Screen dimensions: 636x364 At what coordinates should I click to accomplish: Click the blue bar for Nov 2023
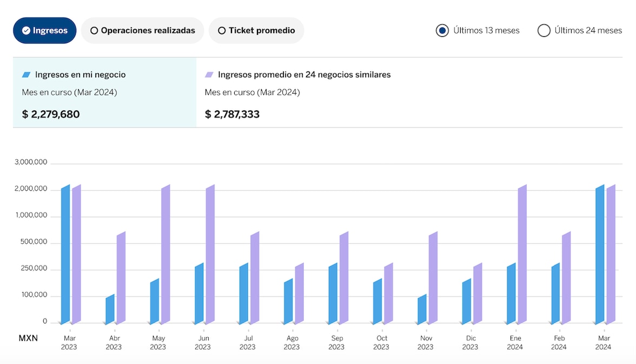click(422, 309)
